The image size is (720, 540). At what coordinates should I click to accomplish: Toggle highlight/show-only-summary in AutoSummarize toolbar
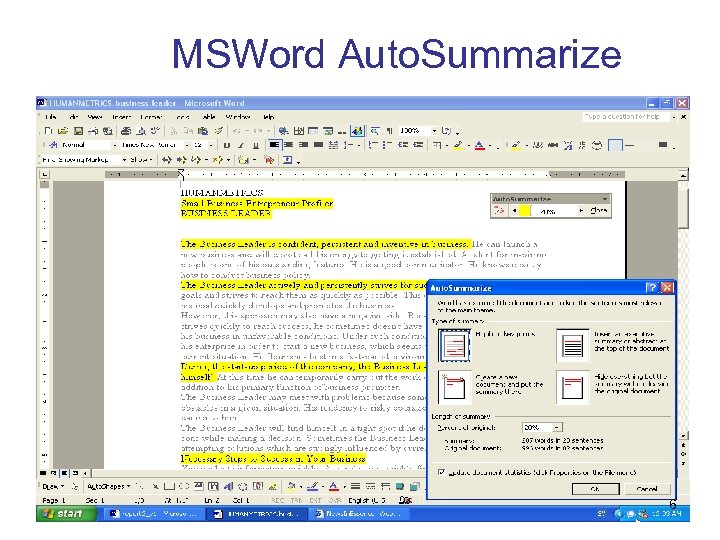coord(499,211)
